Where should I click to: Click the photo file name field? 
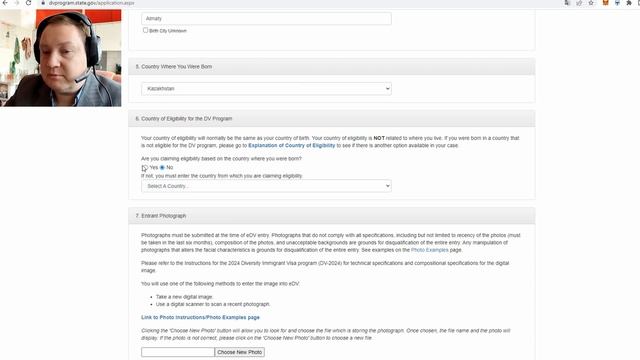coord(178,352)
